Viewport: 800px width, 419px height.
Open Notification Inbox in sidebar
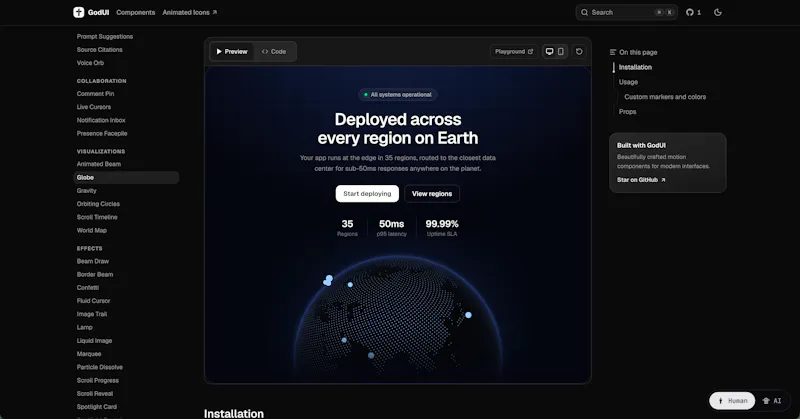point(101,120)
